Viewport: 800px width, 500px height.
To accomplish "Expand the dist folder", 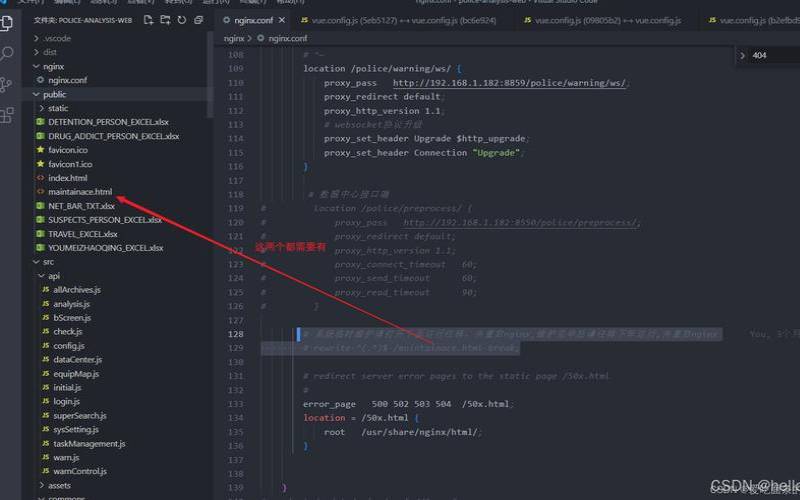I will (x=50, y=52).
